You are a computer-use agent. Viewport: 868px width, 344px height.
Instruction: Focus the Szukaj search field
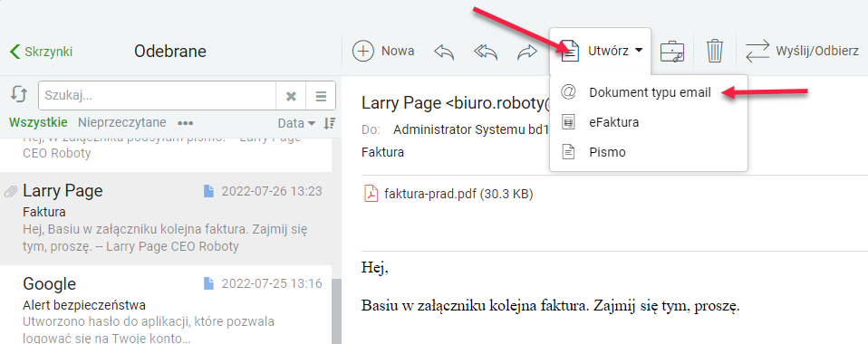pos(158,96)
